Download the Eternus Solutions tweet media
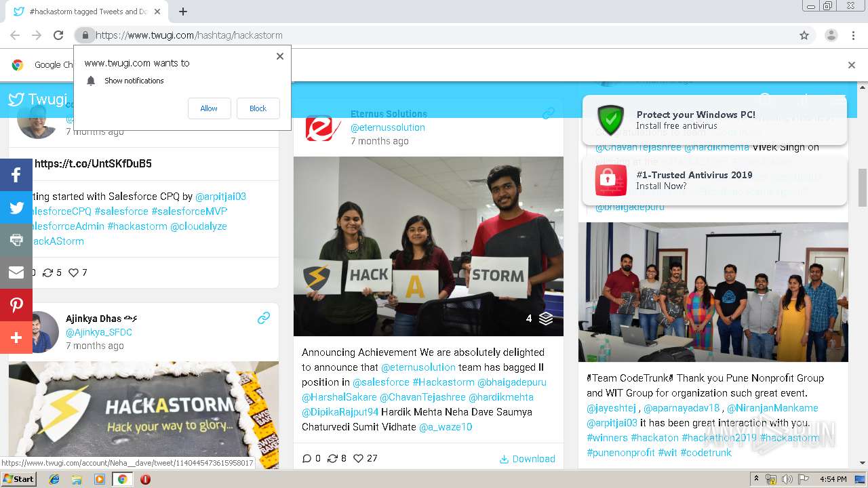This screenshot has width=868, height=488. point(528,459)
